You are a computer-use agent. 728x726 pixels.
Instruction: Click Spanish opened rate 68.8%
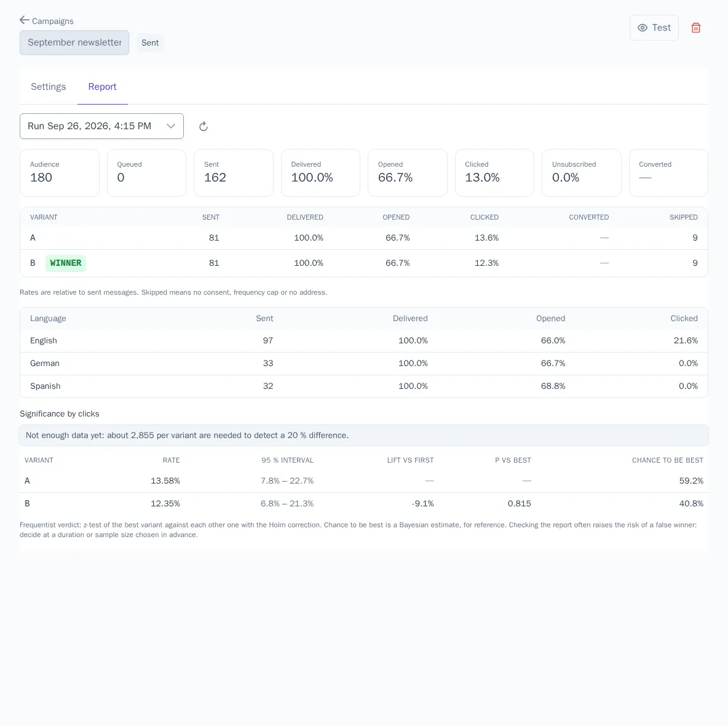click(x=553, y=386)
